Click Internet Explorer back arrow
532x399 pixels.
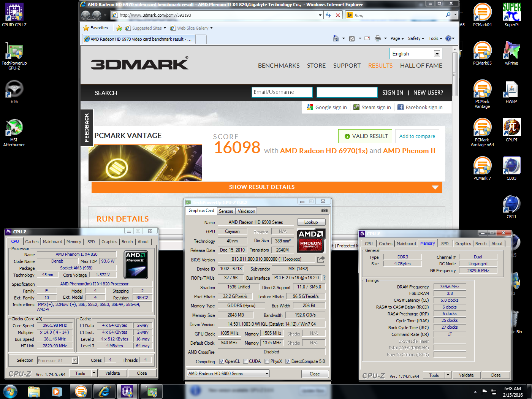pyautogui.click(x=86, y=15)
